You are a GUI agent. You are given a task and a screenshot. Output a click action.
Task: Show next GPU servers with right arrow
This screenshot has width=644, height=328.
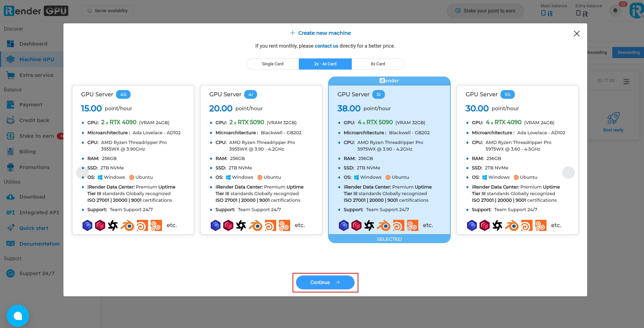tap(568, 173)
